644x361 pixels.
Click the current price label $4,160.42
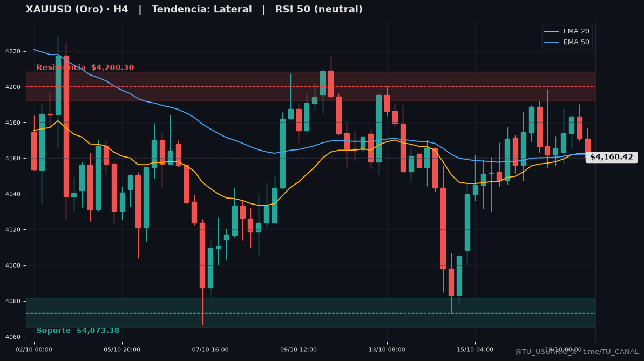(x=612, y=157)
